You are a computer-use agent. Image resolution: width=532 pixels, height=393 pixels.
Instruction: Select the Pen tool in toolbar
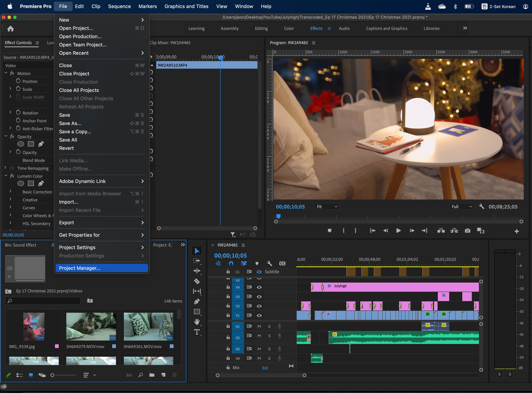(197, 301)
